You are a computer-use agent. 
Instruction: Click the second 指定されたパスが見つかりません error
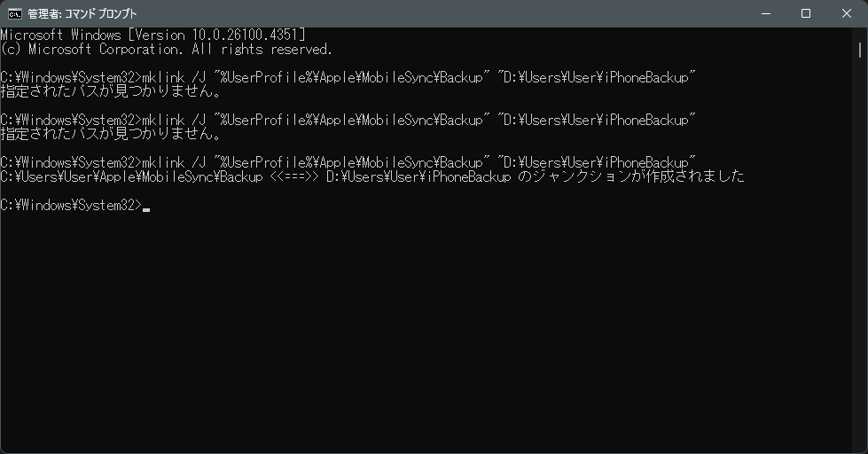tap(111, 134)
